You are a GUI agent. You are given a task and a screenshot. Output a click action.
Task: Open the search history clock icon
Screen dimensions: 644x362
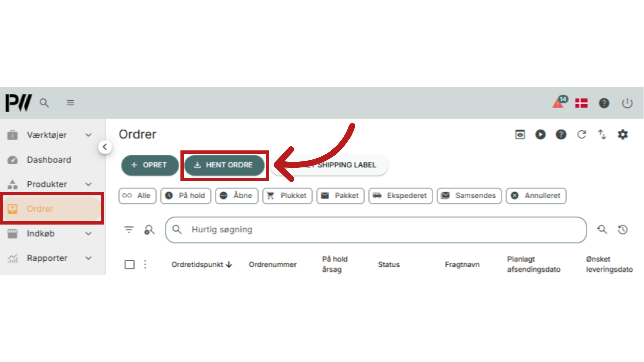623,230
